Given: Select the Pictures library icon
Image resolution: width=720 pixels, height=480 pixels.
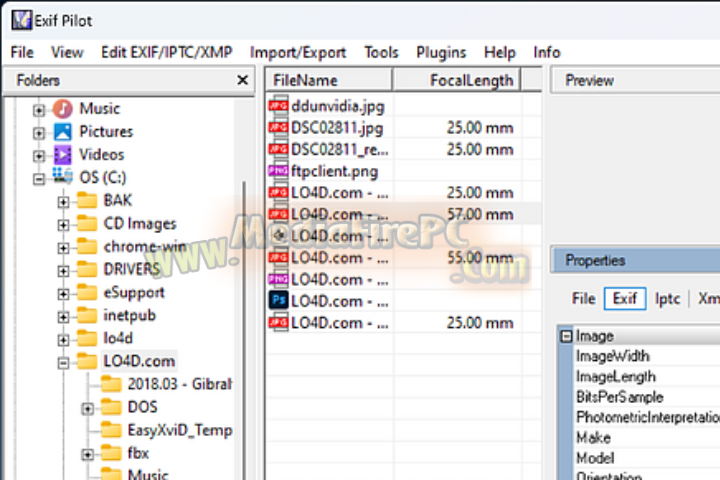Looking at the screenshot, I should (x=62, y=131).
